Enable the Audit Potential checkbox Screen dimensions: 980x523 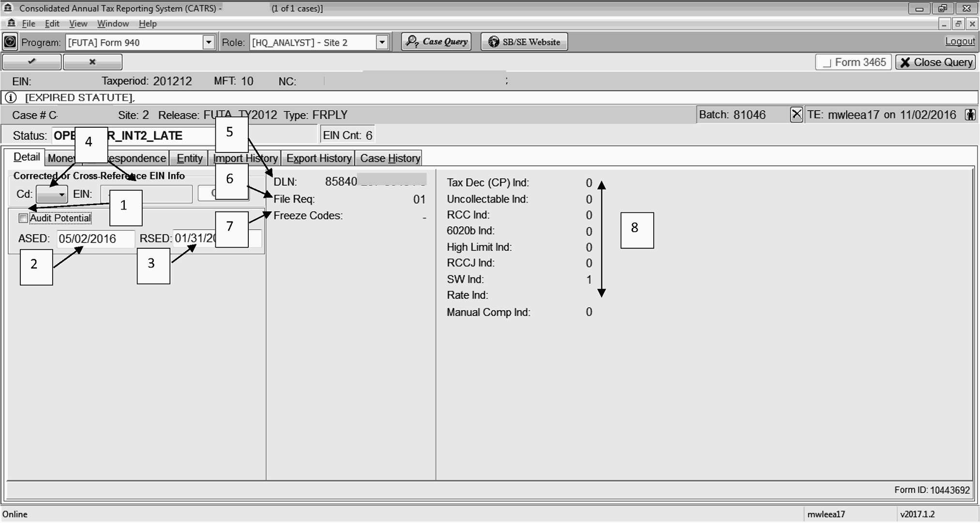pyautogui.click(x=23, y=218)
